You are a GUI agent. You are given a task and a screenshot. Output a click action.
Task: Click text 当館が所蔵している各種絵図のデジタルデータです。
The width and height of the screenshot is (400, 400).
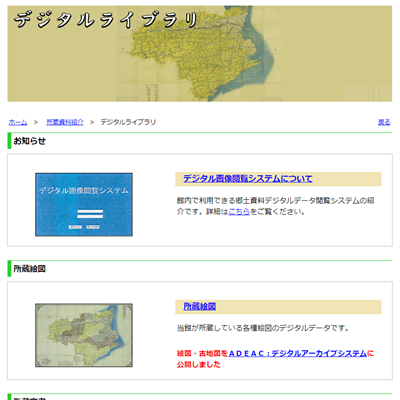coord(263,328)
